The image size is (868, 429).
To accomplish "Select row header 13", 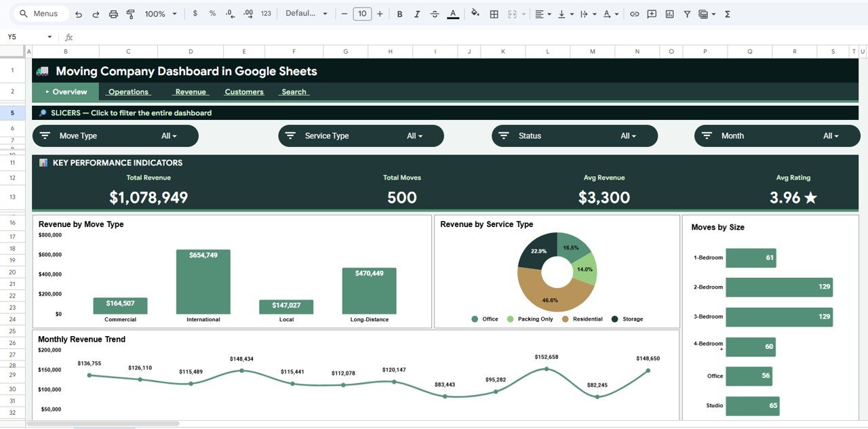I will click(x=13, y=197).
